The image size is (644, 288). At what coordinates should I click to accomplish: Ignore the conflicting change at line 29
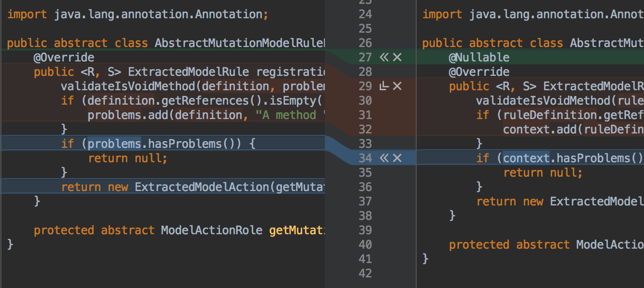coord(397,86)
